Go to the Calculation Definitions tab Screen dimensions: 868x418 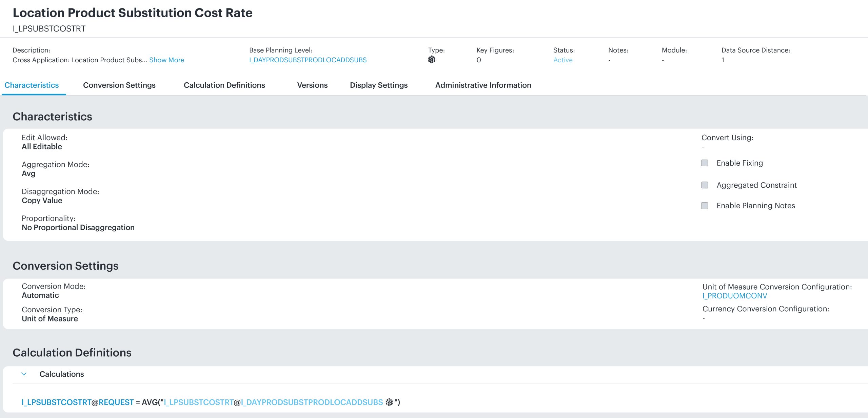224,85
